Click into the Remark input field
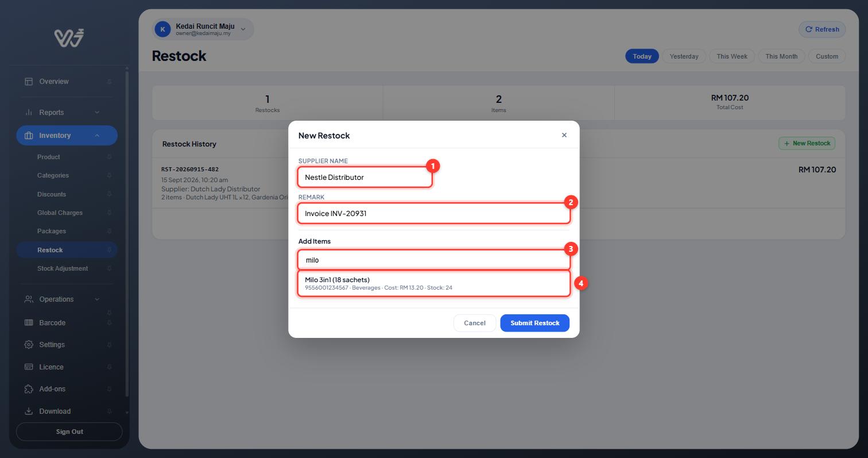 434,213
